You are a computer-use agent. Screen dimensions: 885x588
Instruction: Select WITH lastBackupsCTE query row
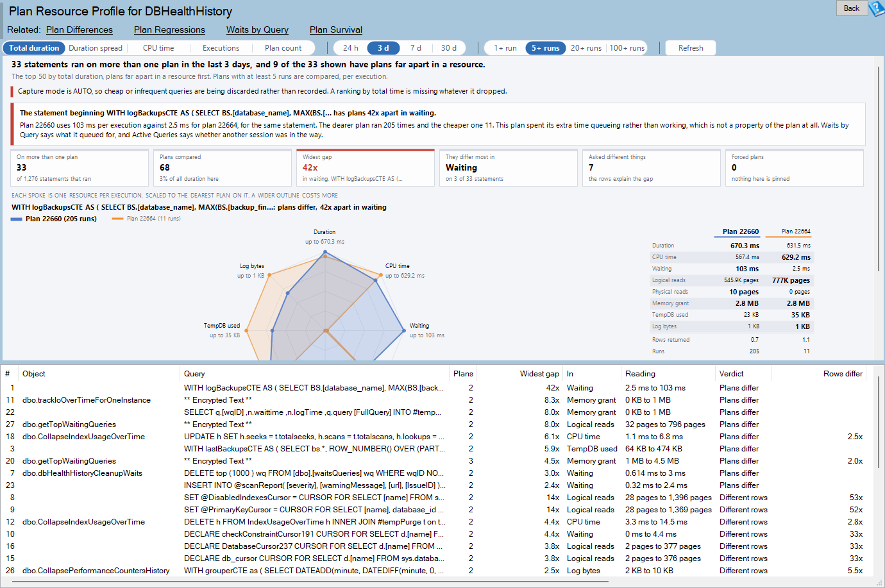coord(436,449)
